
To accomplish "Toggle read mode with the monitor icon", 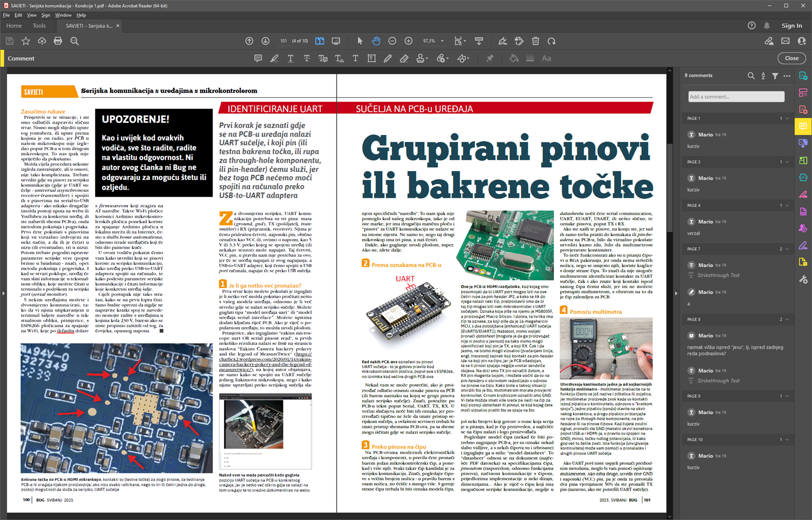I will point(336,41).
